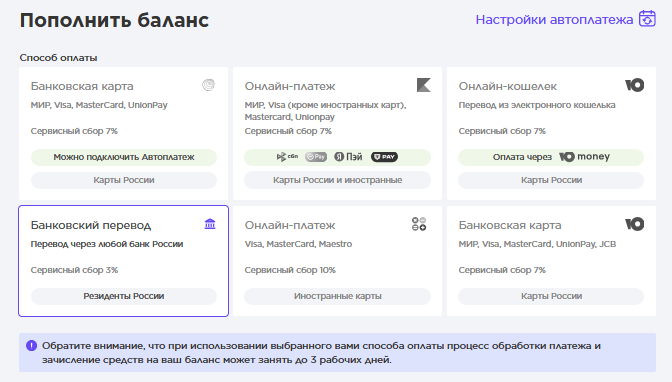Screen dimensions: 672x382
Task: Choose the Онлайн-кошелек payment method
Action: tap(551, 133)
